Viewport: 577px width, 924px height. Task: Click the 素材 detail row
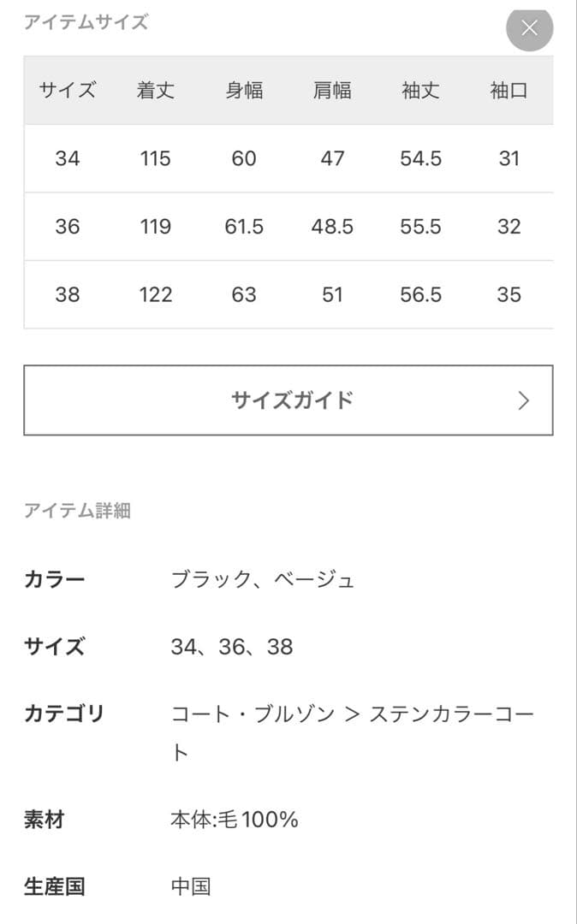click(x=45, y=820)
